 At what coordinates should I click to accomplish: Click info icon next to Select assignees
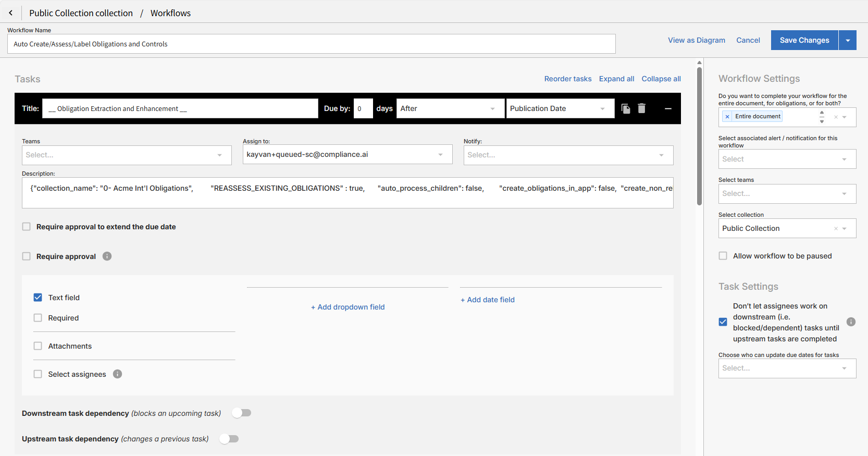(x=118, y=374)
